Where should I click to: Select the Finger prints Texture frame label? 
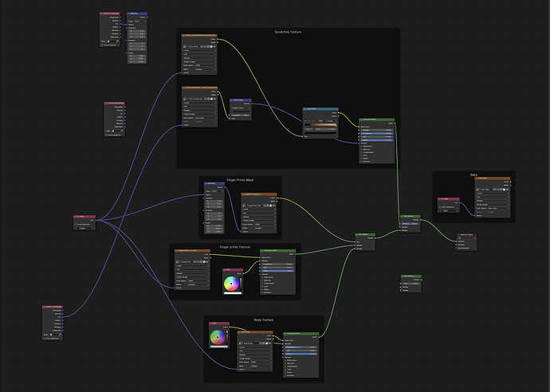click(x=234, y=247)
